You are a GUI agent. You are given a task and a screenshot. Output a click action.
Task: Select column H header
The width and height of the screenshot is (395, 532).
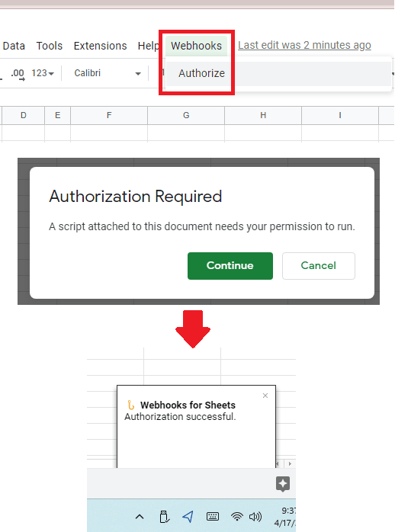pyautogui.click(x=263, y=115)
